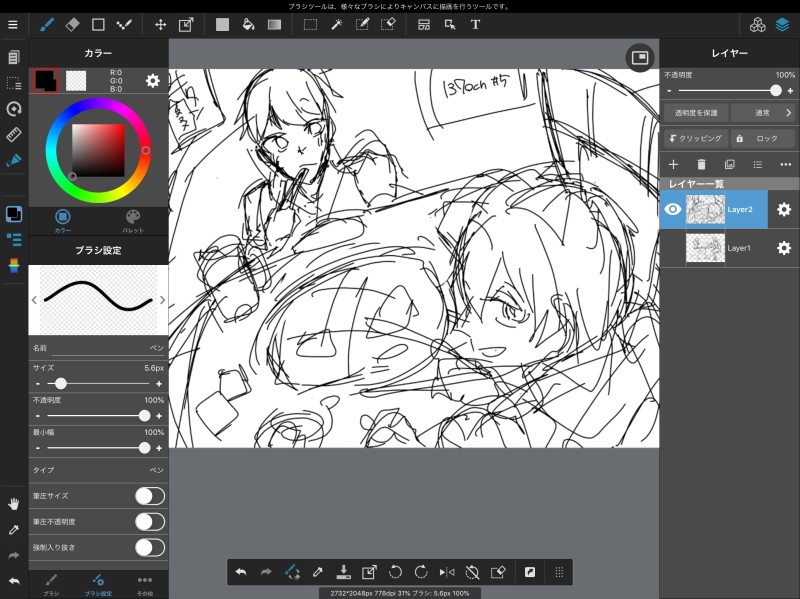Toggle the canvas navigator window icon
Image resolution: width=800 pixels, height=599 pixels.
pyautogui.click(x=640, y=58)
